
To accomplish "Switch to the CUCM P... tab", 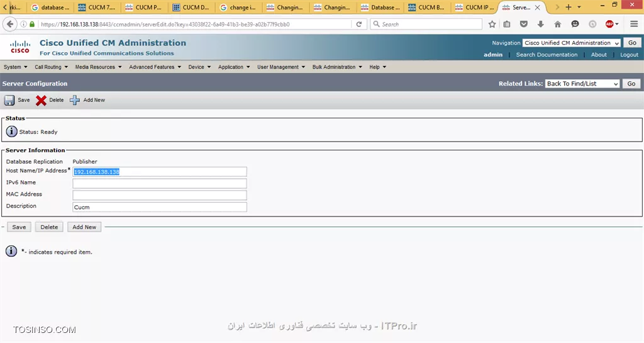I will coord(144,8).
